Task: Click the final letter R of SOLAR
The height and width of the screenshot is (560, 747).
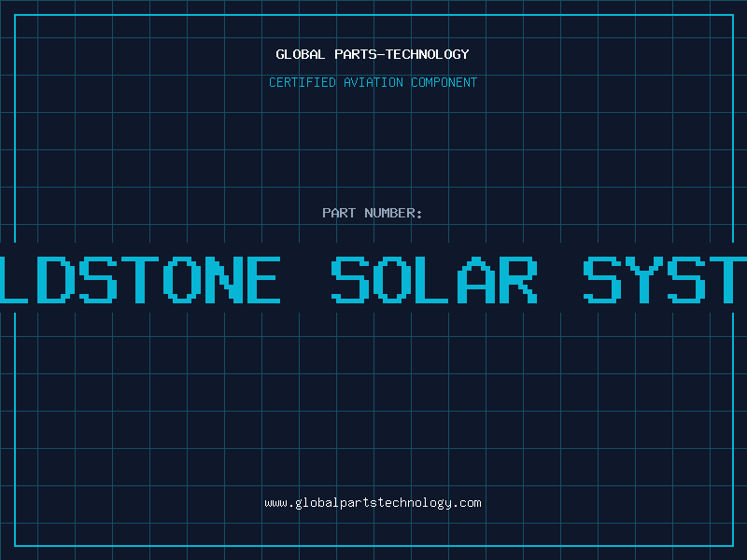Action: 517,278
